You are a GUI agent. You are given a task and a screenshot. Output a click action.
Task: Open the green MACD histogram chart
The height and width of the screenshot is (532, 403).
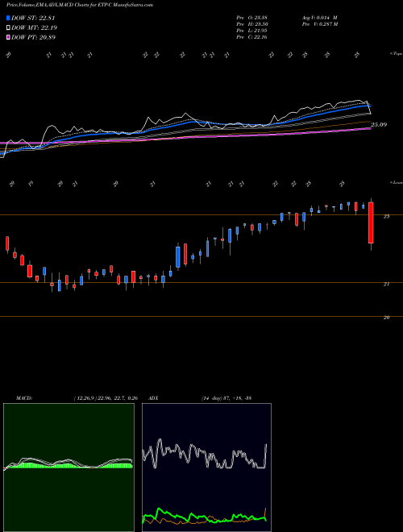pyautogui.click(x=69, y=468)
